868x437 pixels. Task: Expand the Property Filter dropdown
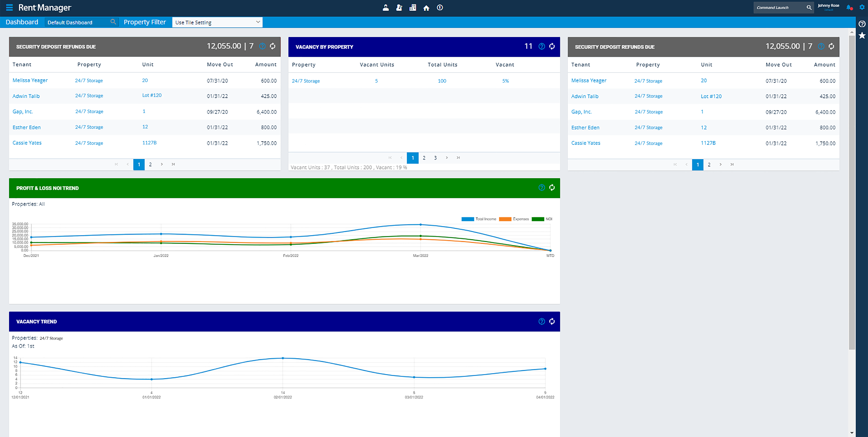point(217,22)
